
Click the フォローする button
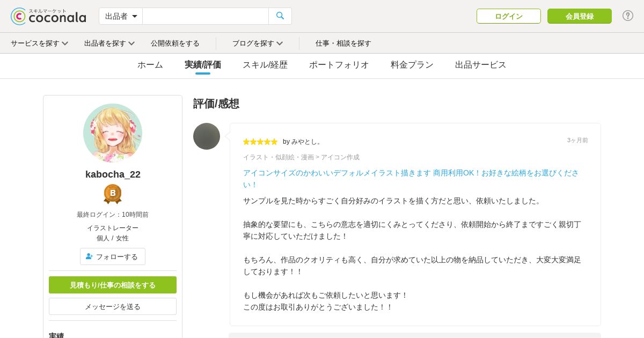pos(113,256)
